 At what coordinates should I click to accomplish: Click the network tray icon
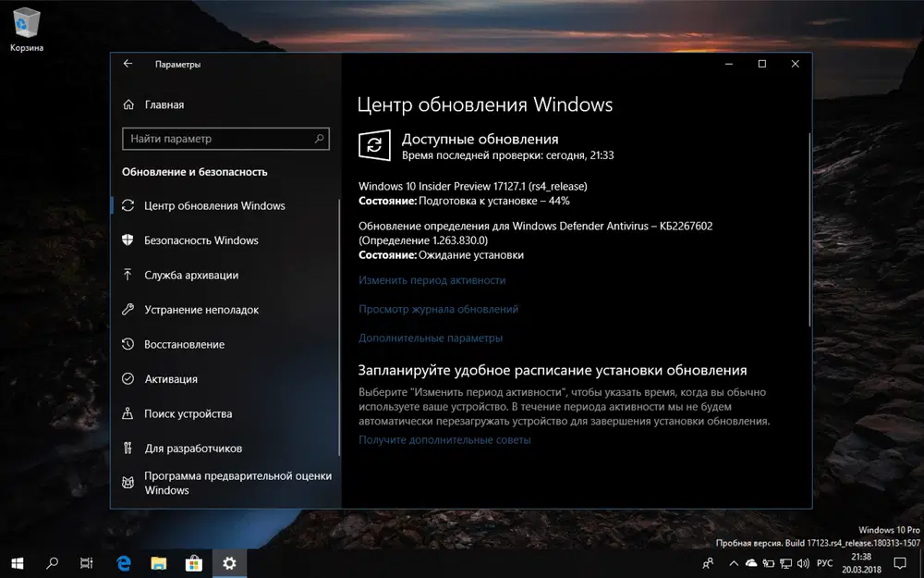point(785,563)
